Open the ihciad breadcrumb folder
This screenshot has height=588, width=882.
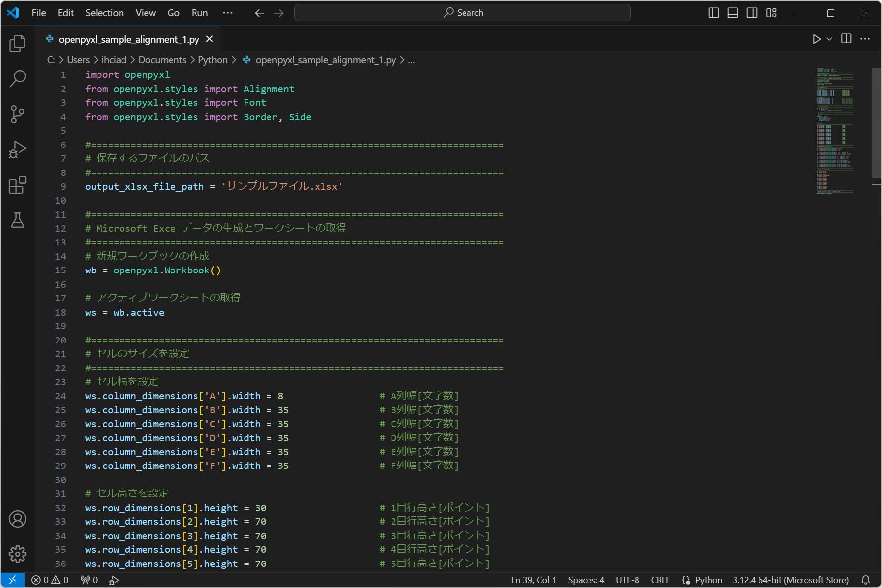point(114,60)
